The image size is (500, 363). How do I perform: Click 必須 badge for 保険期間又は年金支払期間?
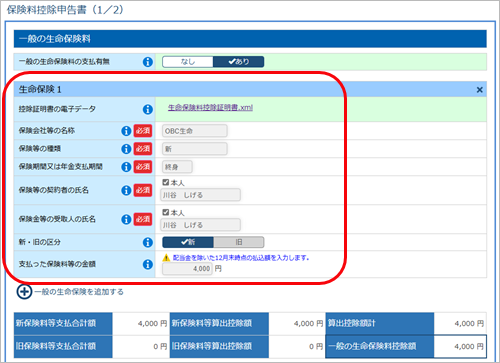tap(143, 167)
